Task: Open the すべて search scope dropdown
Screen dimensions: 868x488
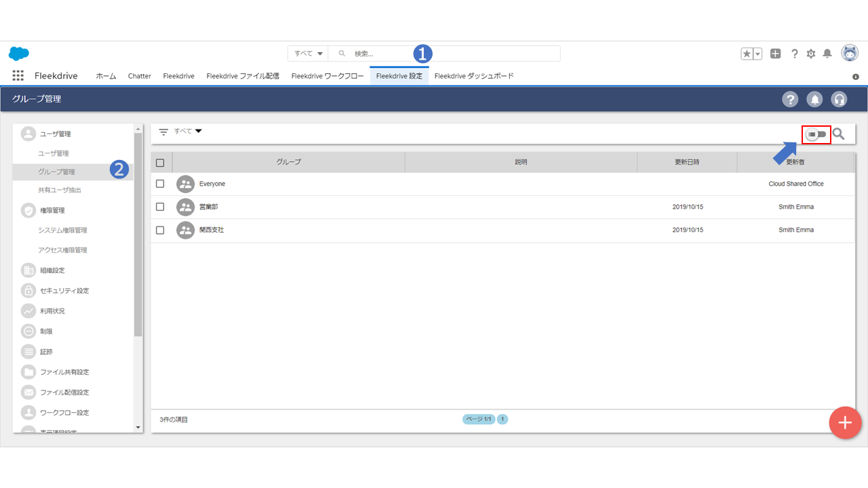Action: click(308, 54)
